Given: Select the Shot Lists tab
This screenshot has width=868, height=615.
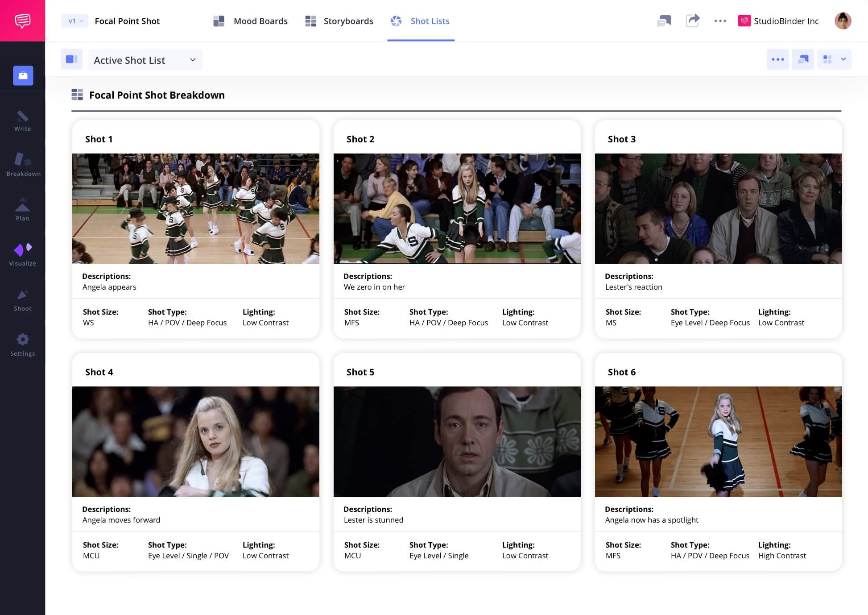Looking at the screenshot, I should (429, 21).
